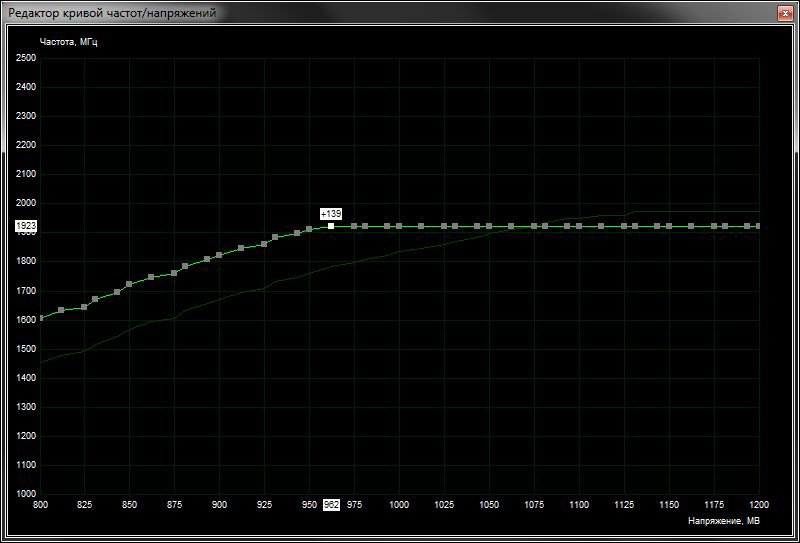
Task: Click the 2500 label on the frequency axis
Action: 26,58
